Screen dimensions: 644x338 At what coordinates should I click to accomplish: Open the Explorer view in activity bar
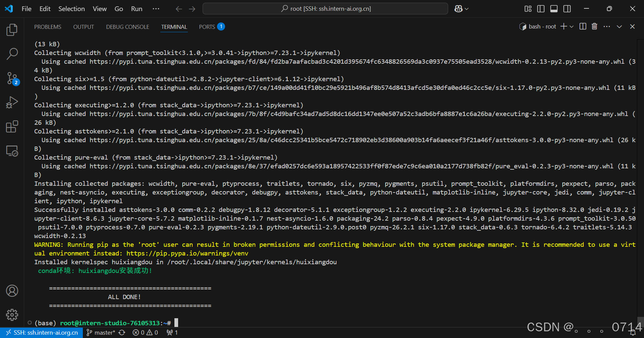(x=12, y=30)
